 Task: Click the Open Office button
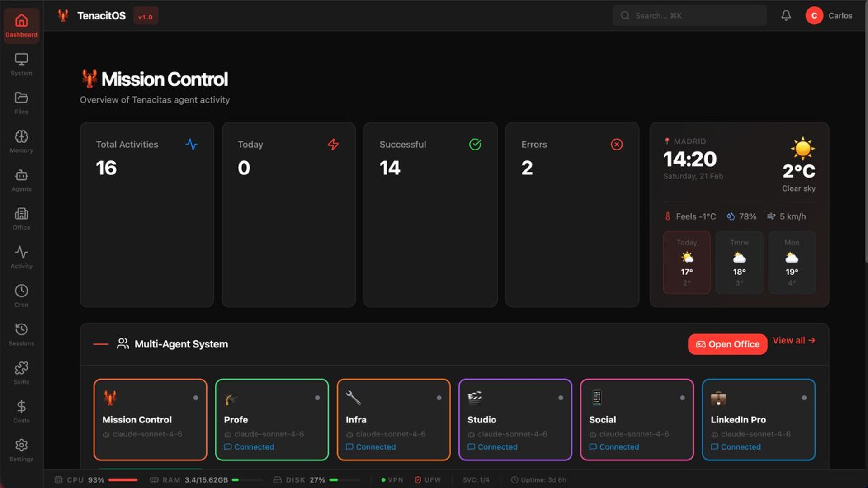(727, 344)
